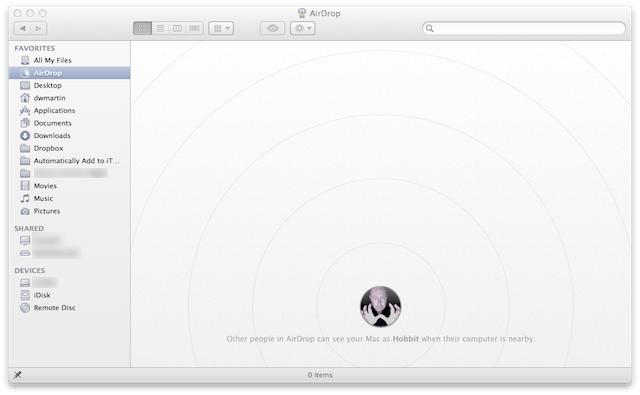
Task: Open Automatically Add to iTunes folder
Action: (x=69, y=161)
